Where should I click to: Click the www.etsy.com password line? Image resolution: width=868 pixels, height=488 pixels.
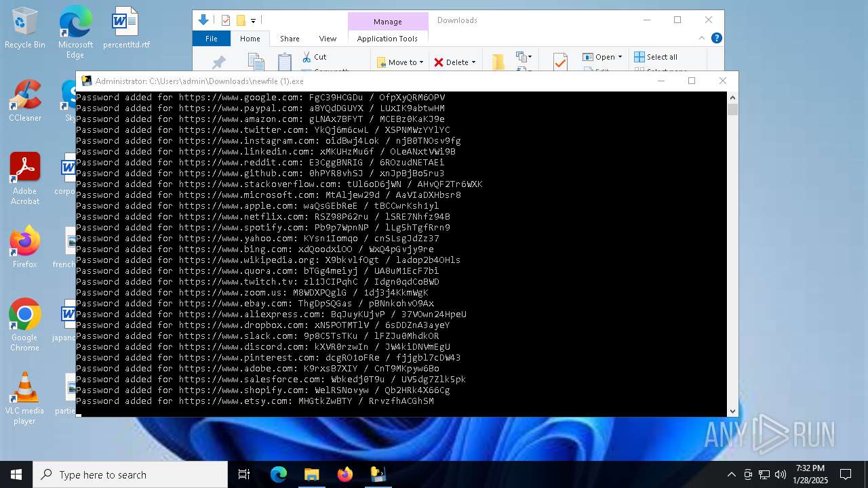[255, 401]
